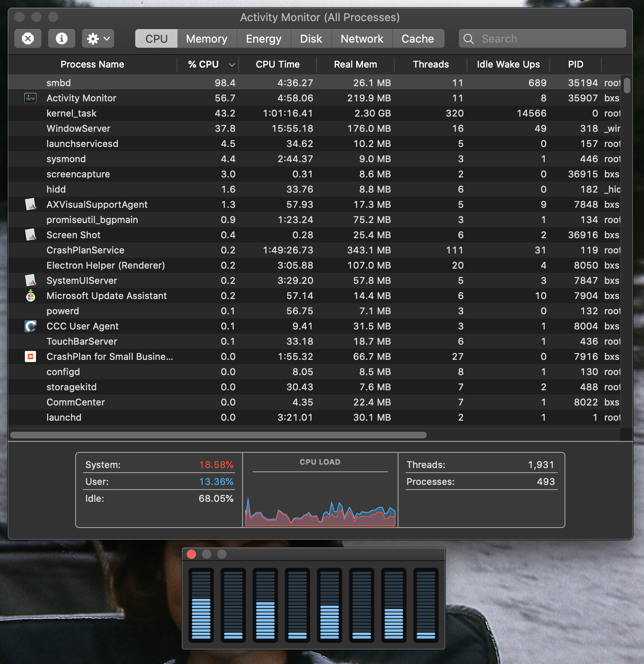Screen dimensions: 644x664
Task: Select the powerd process row
Action: point(314,311)
